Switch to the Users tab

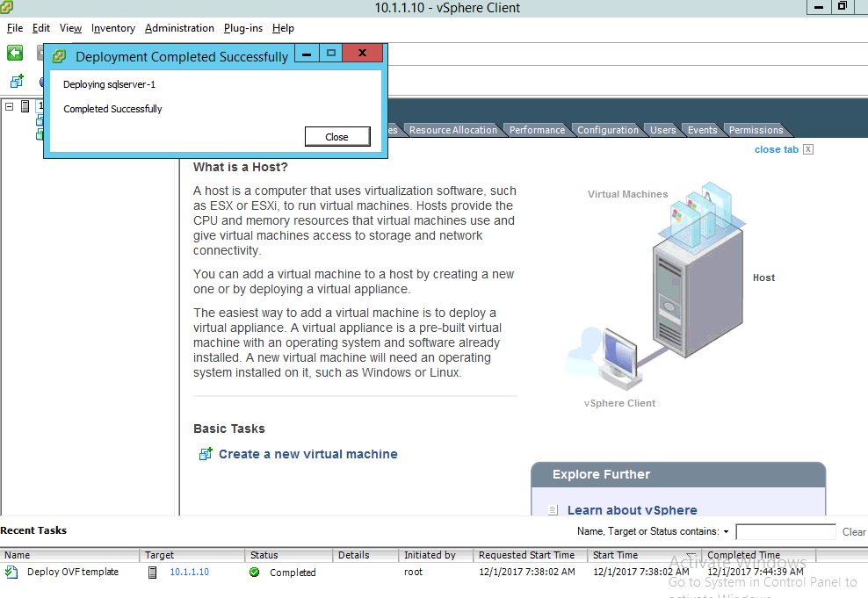point(662,130)
